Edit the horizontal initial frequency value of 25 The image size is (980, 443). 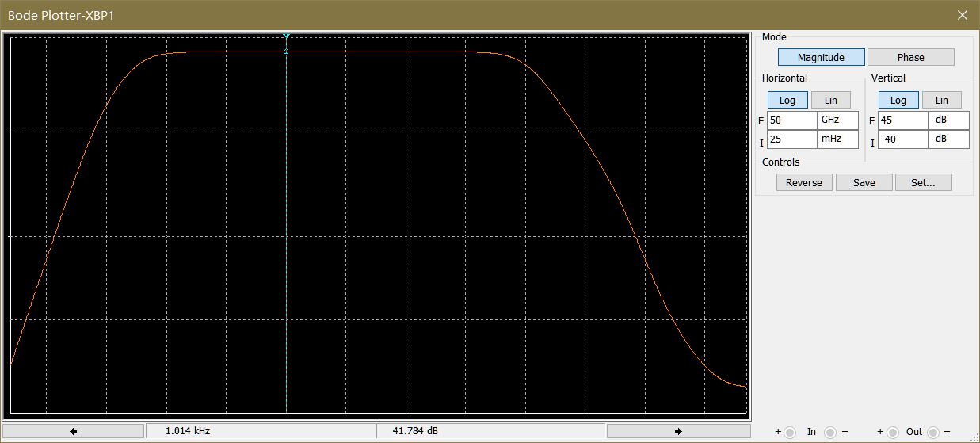click(x=792, y=139)
